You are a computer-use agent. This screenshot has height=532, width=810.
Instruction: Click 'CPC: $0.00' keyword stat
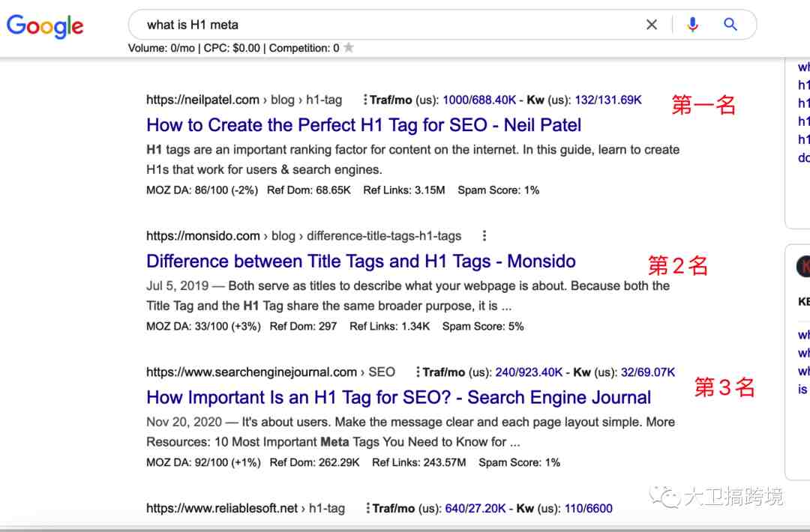[232, 48]
